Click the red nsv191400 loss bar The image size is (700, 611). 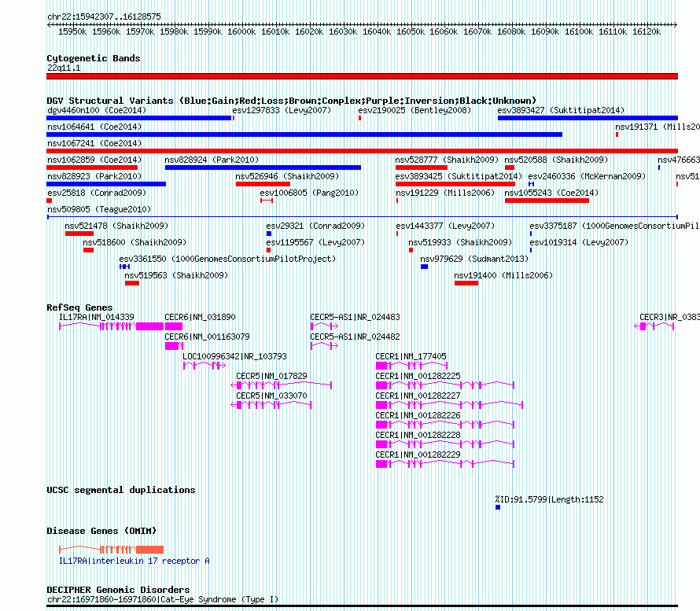click(466, 283)
